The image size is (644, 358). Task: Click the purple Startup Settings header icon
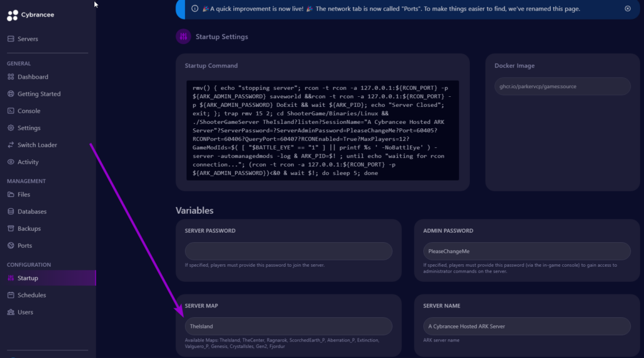(183, 36)
